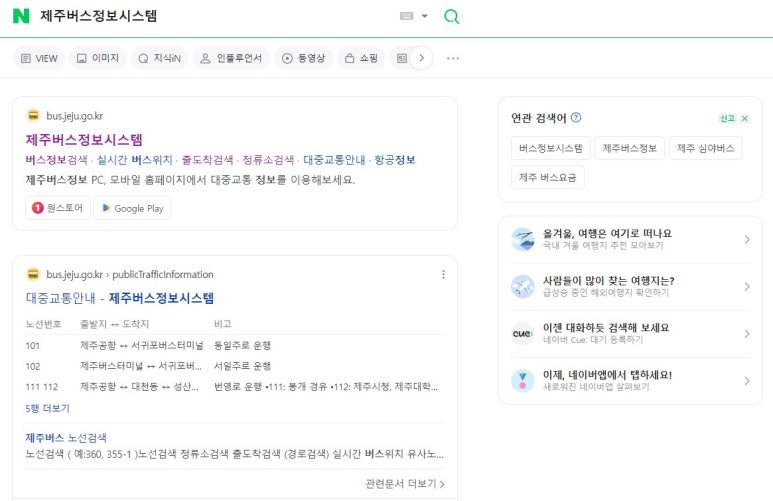The image size is (773, 501).
Task: Open the second result's three-dot menu
Action: pos(443,274)
